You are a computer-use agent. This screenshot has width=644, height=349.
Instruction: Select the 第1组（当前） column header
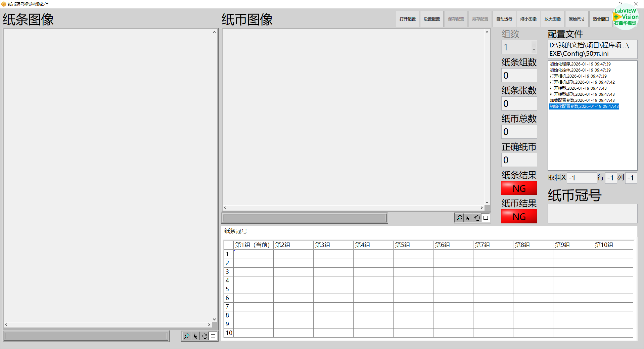[253, 245]
